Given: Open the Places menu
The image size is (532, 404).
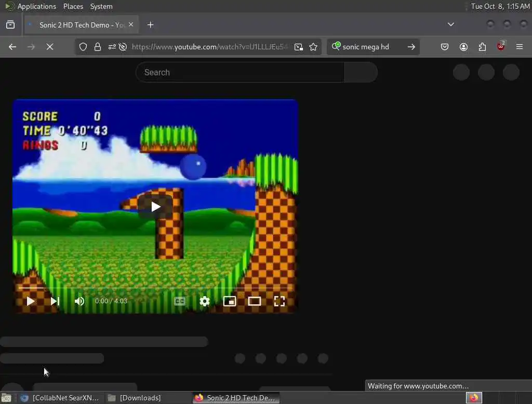Looking at the screenshot, I should [x=73, y=6].
